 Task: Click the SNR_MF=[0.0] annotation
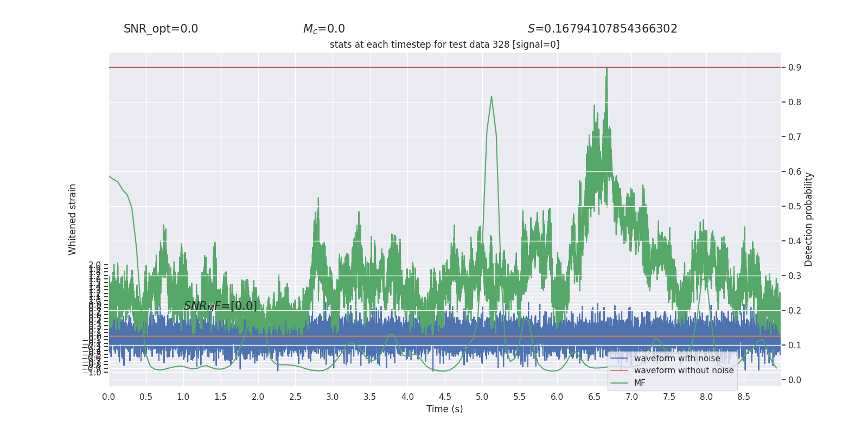click(x=220, y=306)
